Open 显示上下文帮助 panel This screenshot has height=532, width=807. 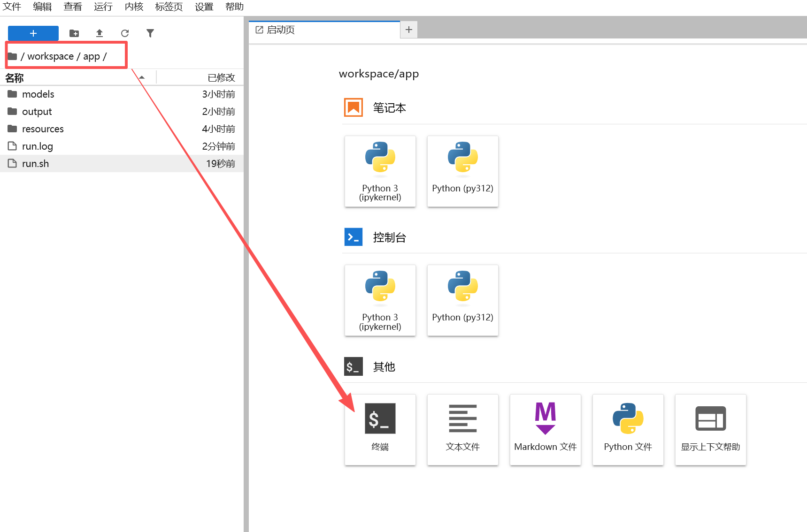(711, 430)
